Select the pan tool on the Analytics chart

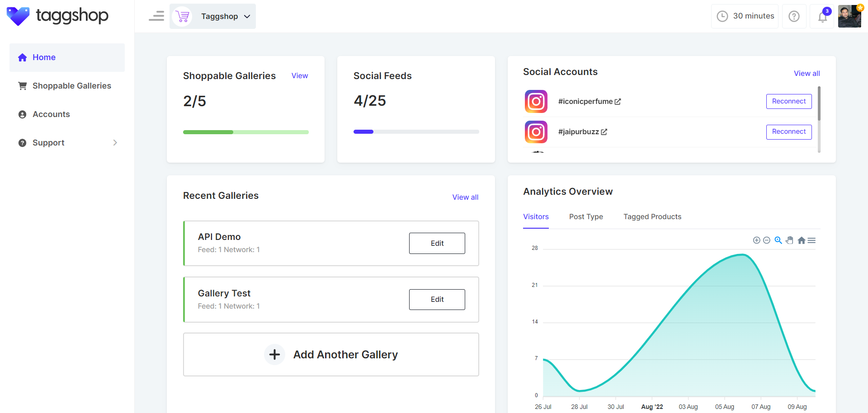click(x=790, y=240)
